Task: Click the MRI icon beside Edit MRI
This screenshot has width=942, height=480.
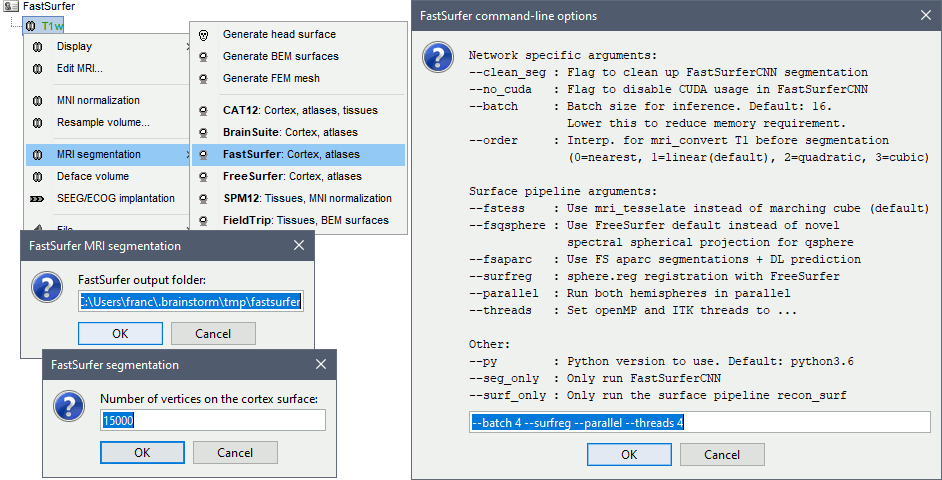Action: pyautogui.click(x=36, y=68)
